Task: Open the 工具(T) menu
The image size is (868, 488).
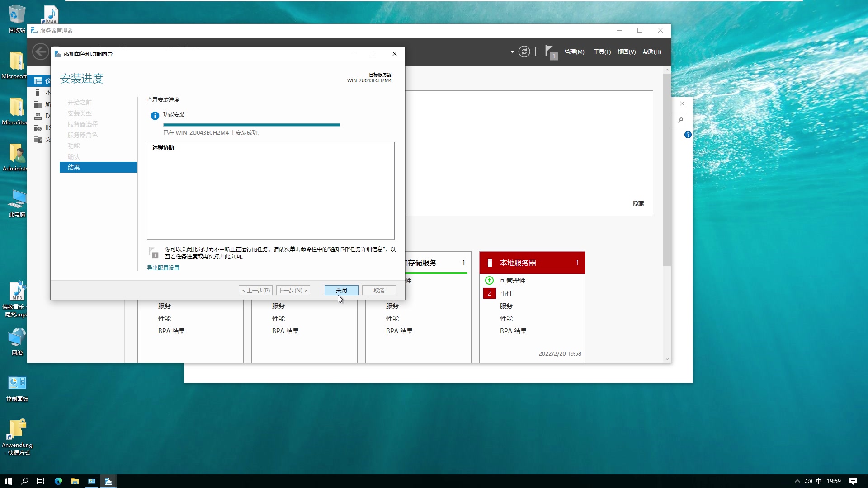Action: click(x=602, y=52)
